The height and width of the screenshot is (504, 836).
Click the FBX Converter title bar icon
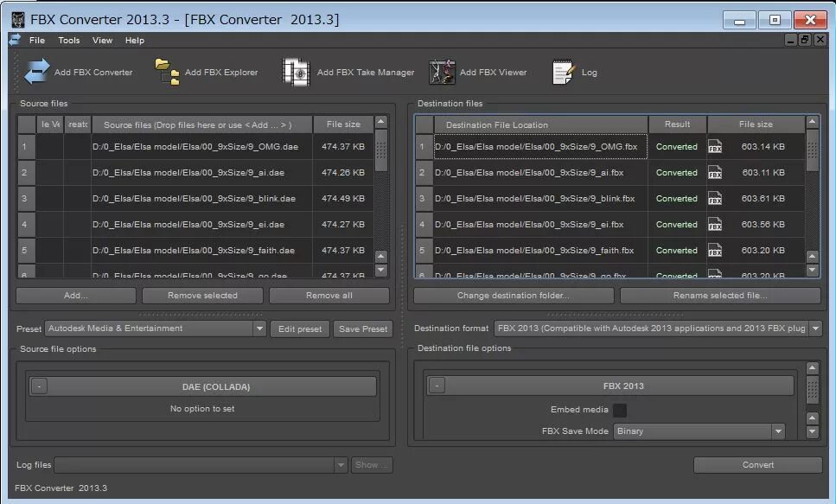point(18,20)
